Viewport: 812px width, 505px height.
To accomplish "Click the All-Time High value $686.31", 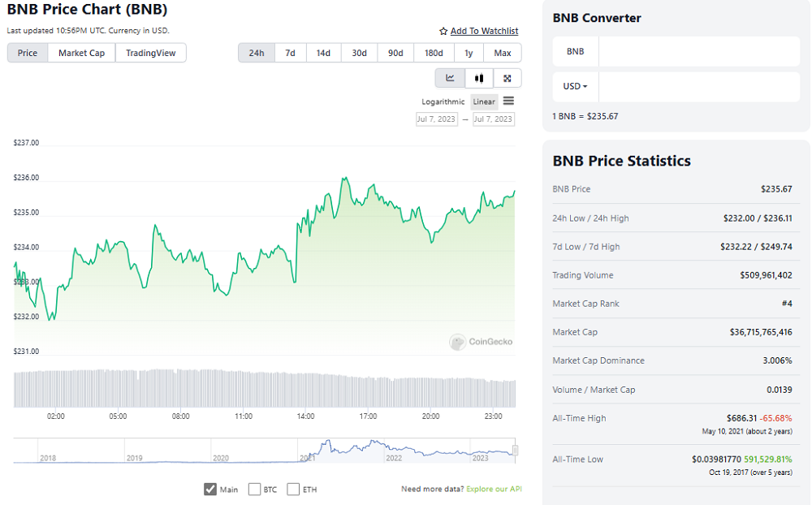I will 741,418.
